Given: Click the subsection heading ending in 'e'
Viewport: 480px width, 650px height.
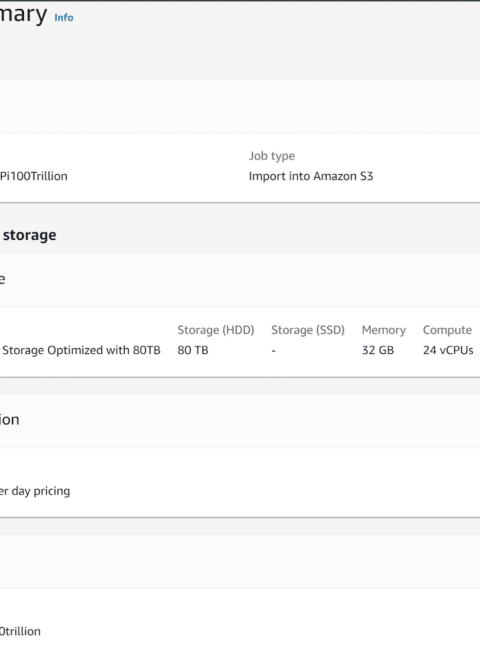Looking at the screenshot, I should [2, 279].
